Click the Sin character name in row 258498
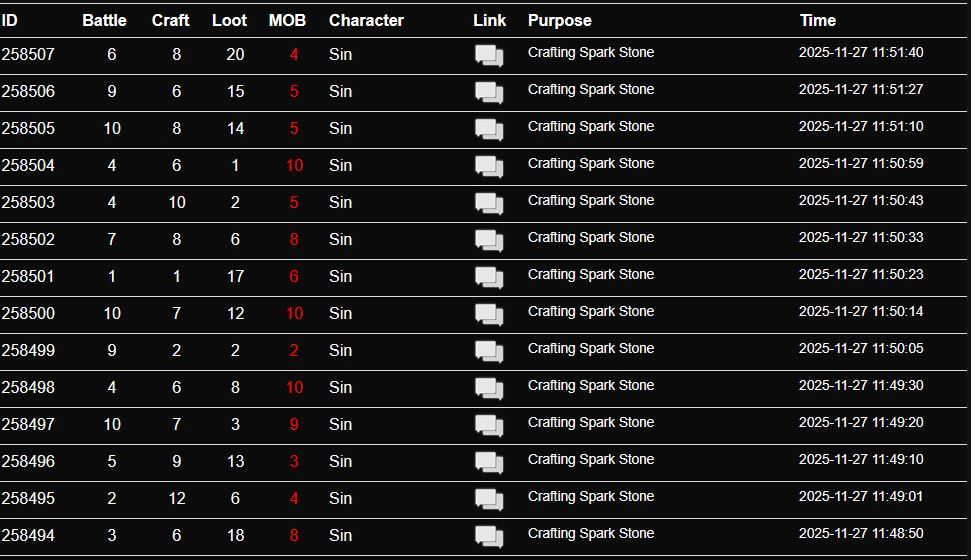The image size is (971, 560). pos(341,387)
